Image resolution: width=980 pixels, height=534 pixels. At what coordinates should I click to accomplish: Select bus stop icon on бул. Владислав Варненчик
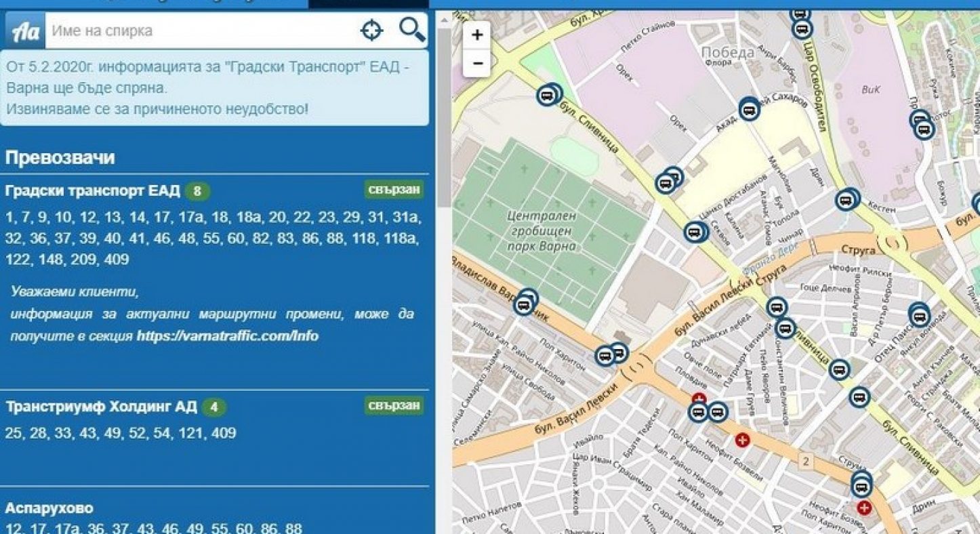(524, 304)
